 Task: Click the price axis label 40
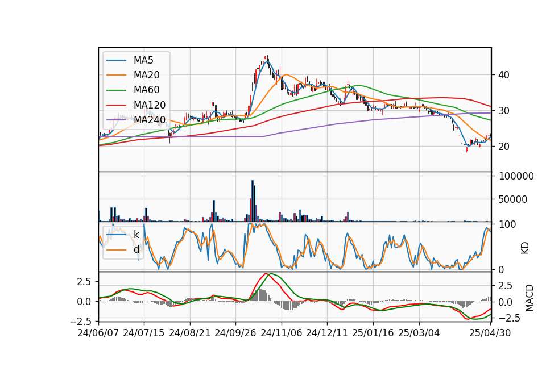pos(503,75)
